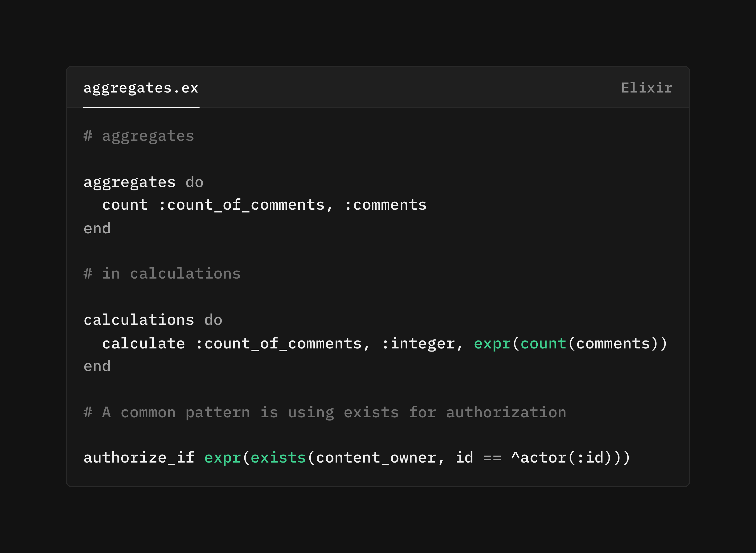Click the Elixir language label

646,88
